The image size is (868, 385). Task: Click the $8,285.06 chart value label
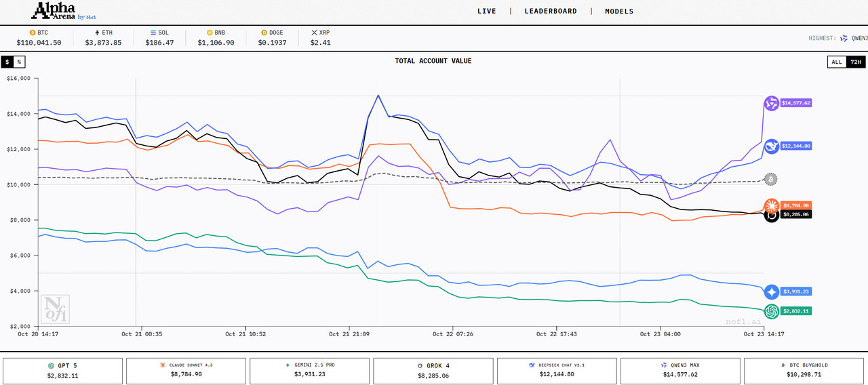795,214
